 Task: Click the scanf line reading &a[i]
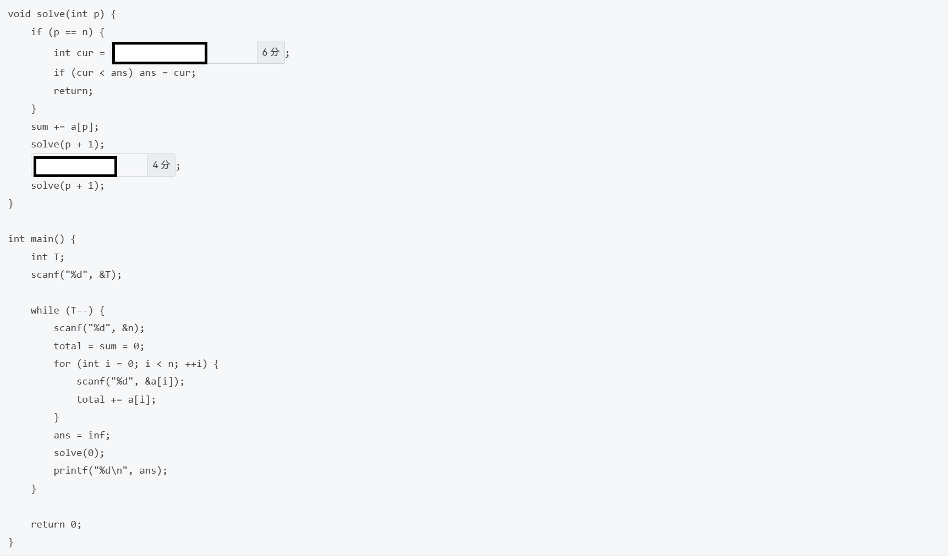click(130, 381)
